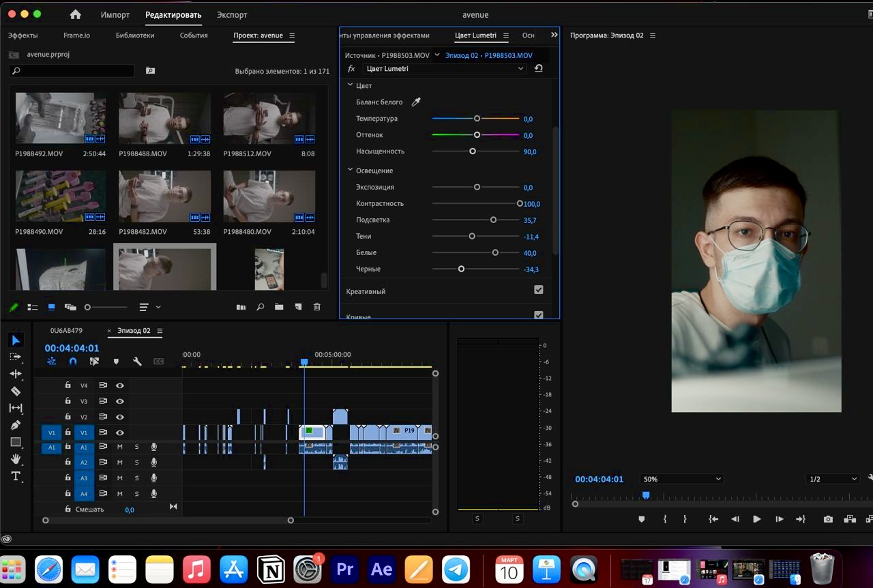Screen dimensions: 873x588
Task: Click the Saturation slider handle
Action: [473, 151]
